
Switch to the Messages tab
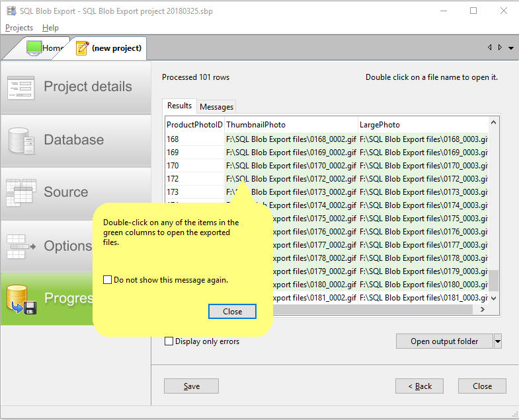click(x=216, y=107)
